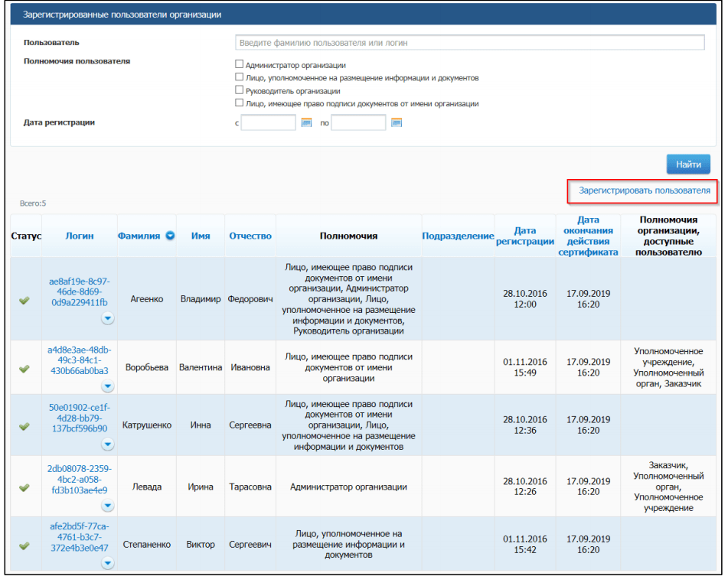Click status checkmark for Степаненко
This screenshot has width=728, height=586.
click(24, 545)
